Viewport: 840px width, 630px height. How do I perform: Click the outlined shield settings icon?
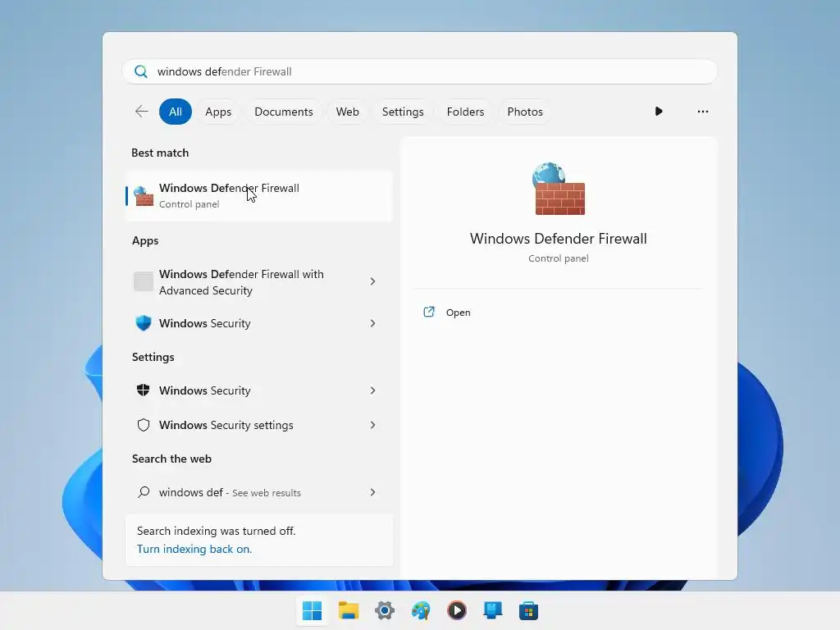click(143, 425)
